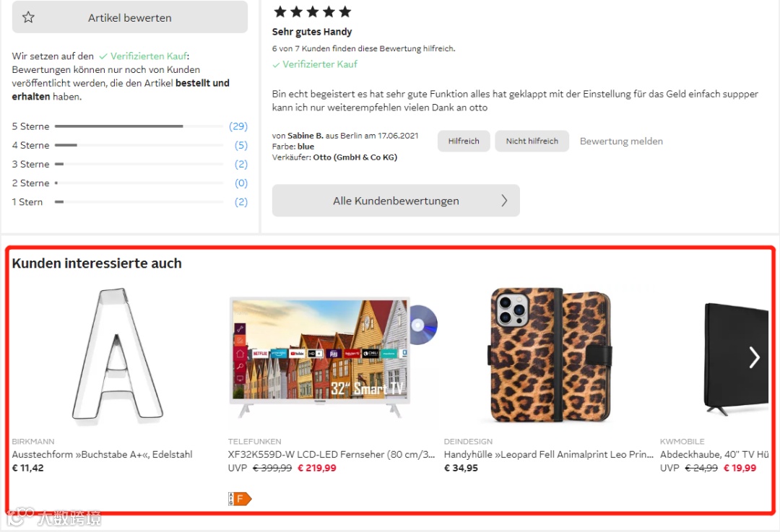780x532 pixels.
Task: Advance the product carousel with the right arrow
Action: click(x=754, y=357)
